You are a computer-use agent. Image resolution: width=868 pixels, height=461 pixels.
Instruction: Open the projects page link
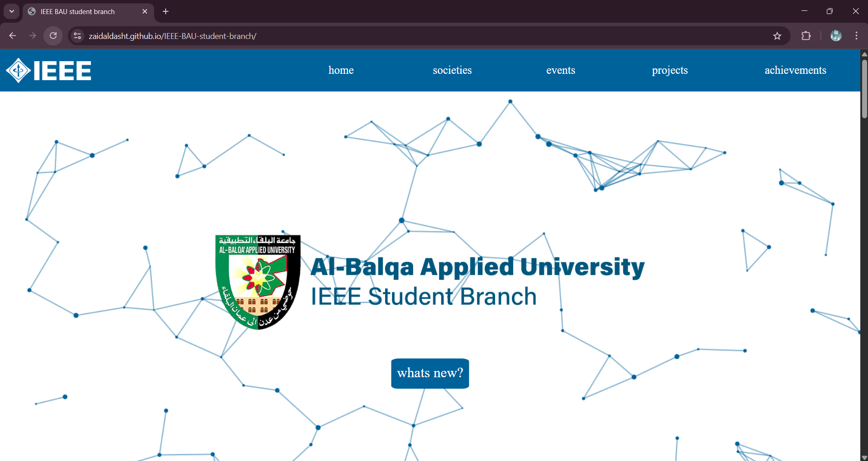tap(669, 70)
